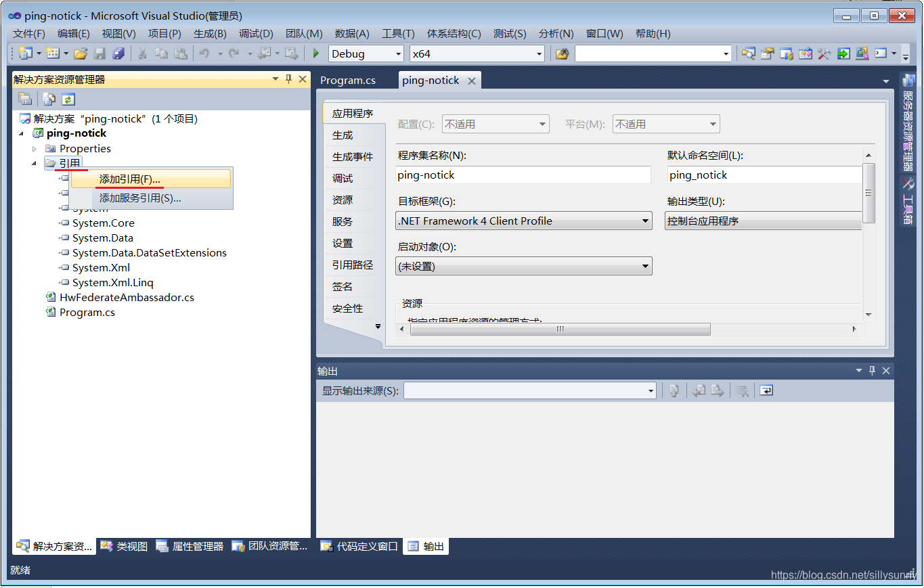Click the 默认命名空间 input field

tap(764, 175)
